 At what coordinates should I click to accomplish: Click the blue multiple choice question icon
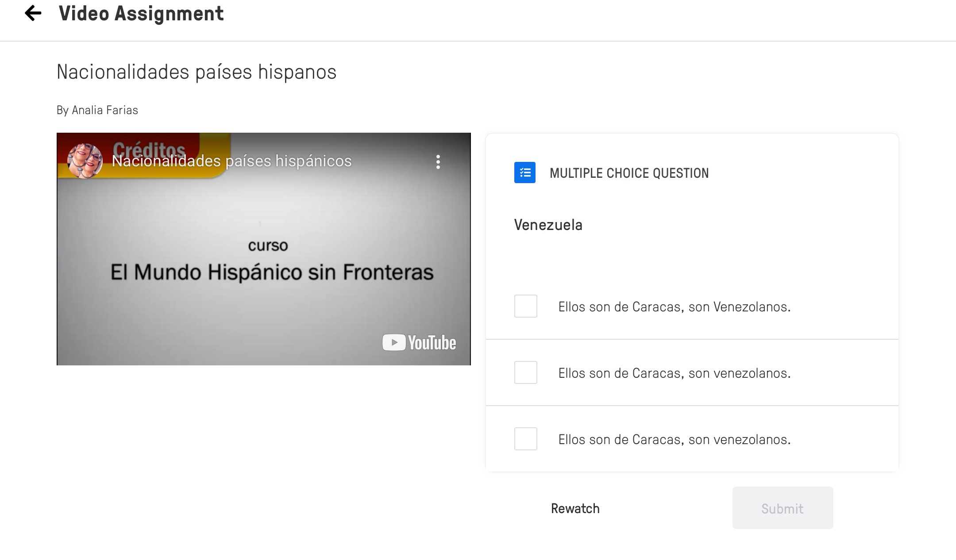[524, 173]
